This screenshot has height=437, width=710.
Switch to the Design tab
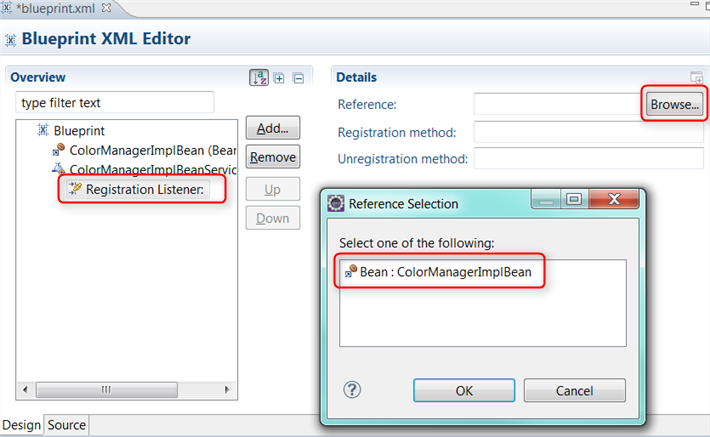click(x=21, y=425)
